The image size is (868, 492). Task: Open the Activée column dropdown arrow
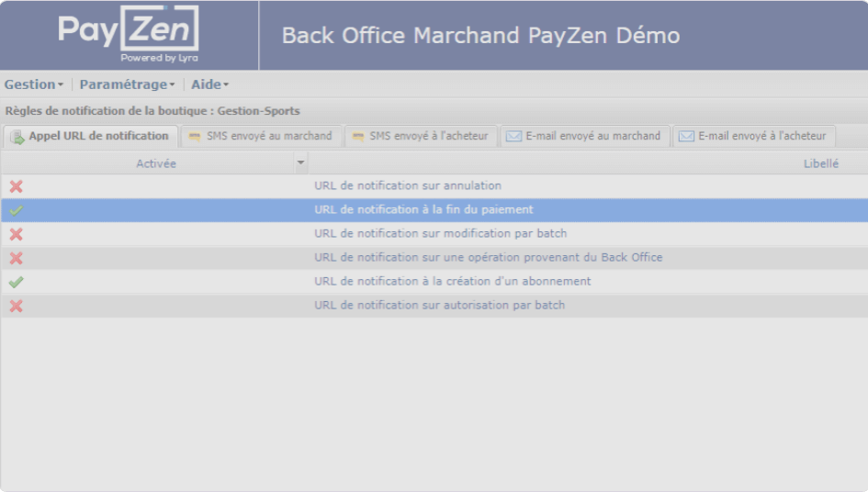click(x=300, y=163)
